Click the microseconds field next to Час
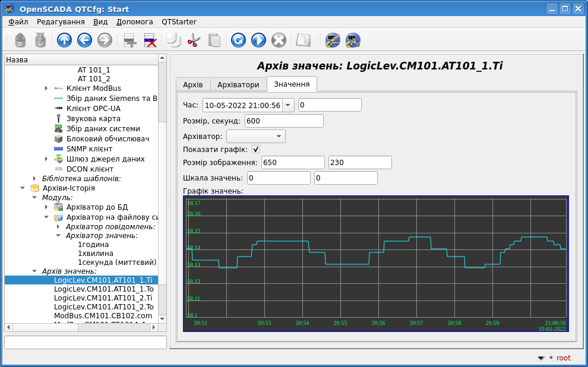This screenshot has width=588, height=367. coord(330,105)
